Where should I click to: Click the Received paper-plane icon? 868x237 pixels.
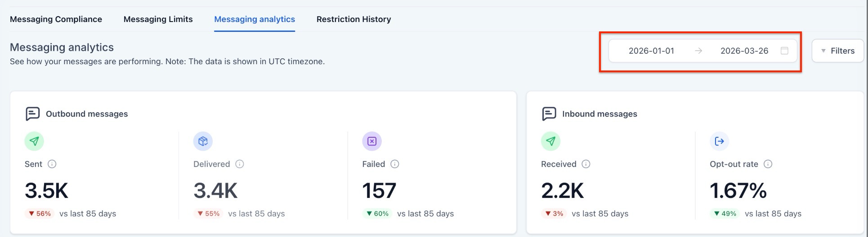pyautogui.click(x=550, y=141)
